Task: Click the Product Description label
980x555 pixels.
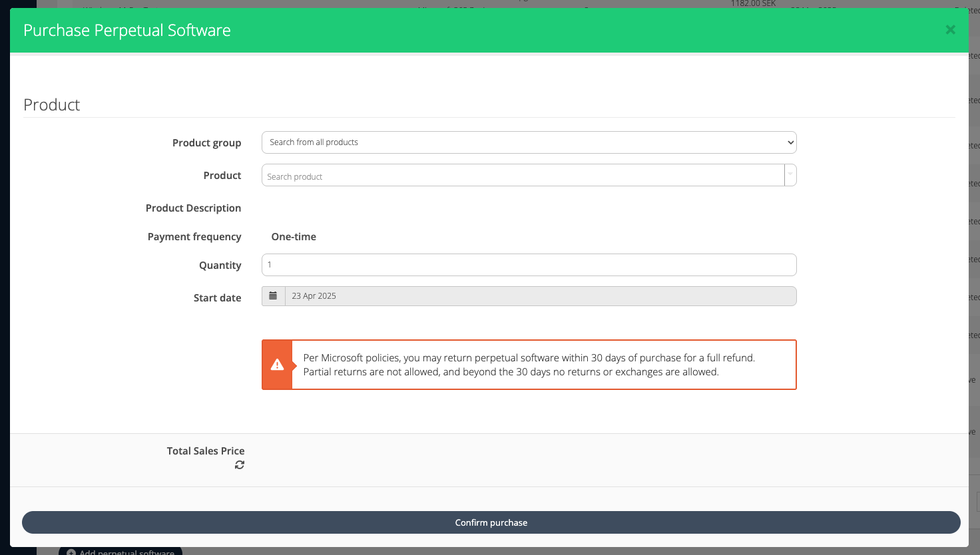Action: coord(193,208)
